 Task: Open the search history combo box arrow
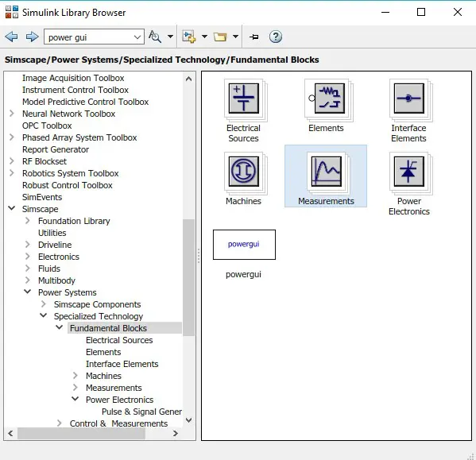(x=137, y=37)
